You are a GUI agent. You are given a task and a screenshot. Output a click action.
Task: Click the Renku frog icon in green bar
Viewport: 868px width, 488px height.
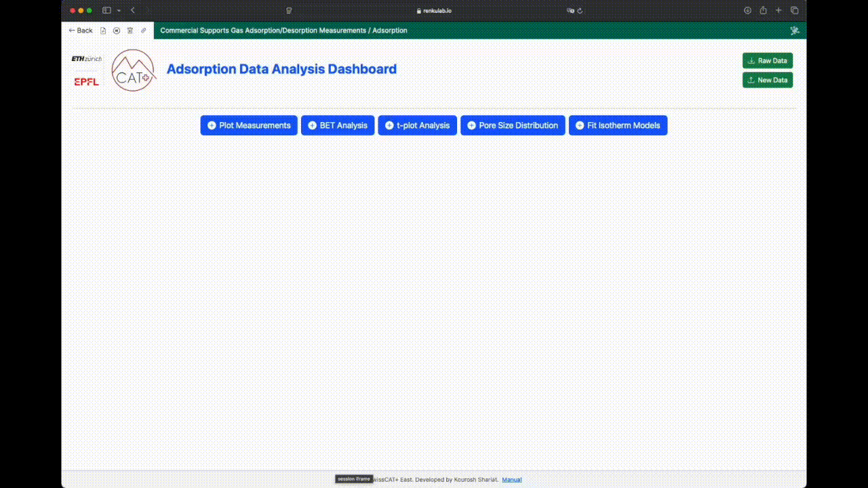pyautogui.click(x=795, y=30)
